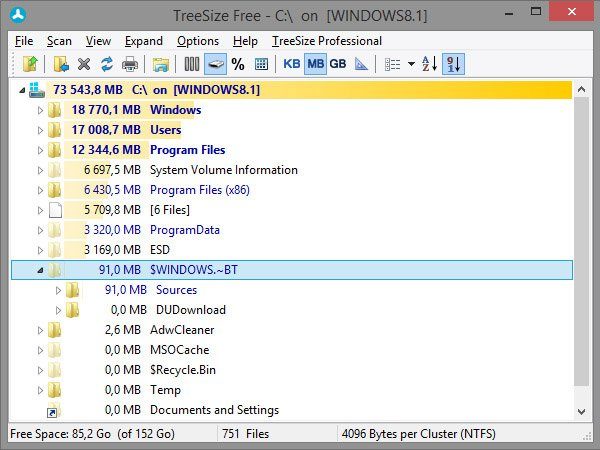Toggle the file count grid view icon

pos(261,64)
